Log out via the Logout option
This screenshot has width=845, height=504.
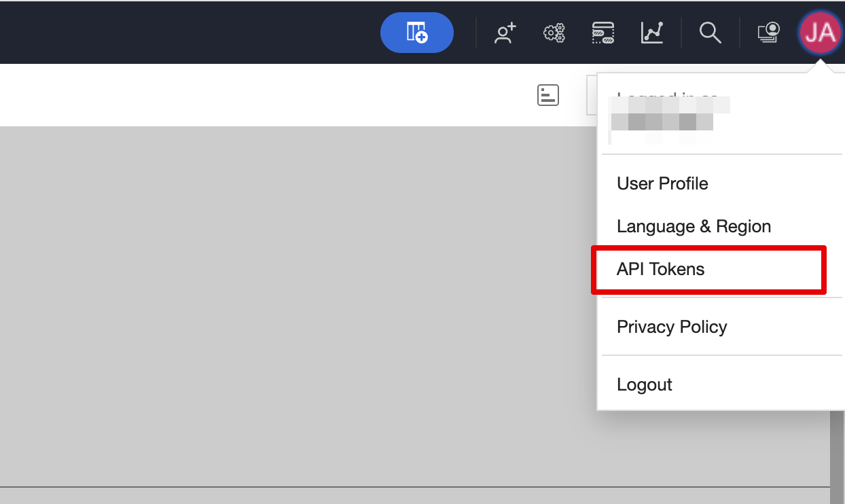tap(644, 385)
